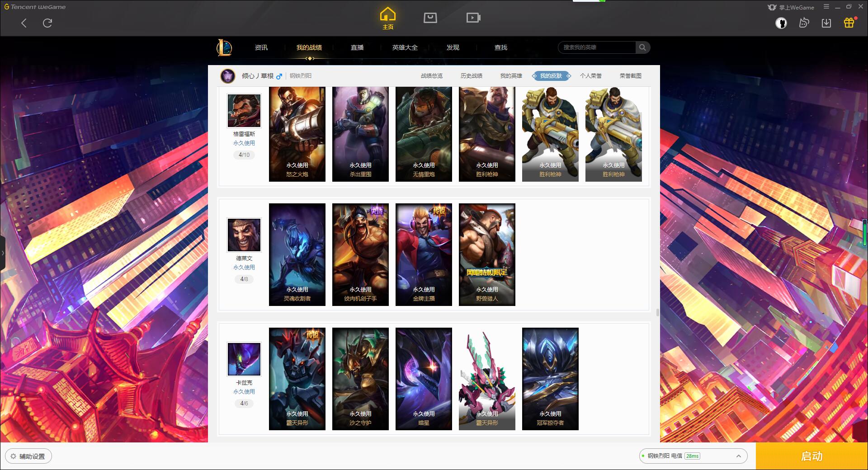Select the 我的皮肤 sub-tab
Screen dimensions: 868x470
pos(551,76)
